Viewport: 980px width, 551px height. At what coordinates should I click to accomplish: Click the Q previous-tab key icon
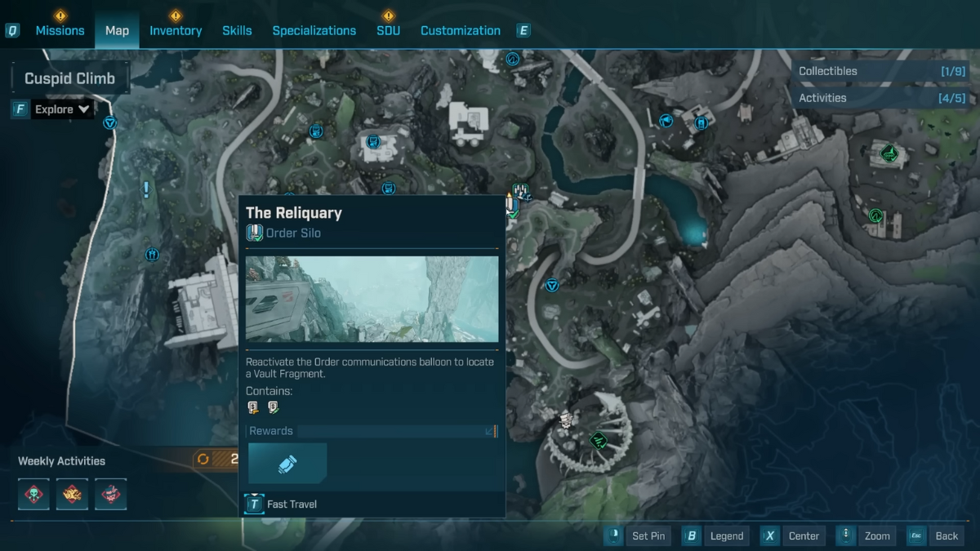(x=12, y=31)
